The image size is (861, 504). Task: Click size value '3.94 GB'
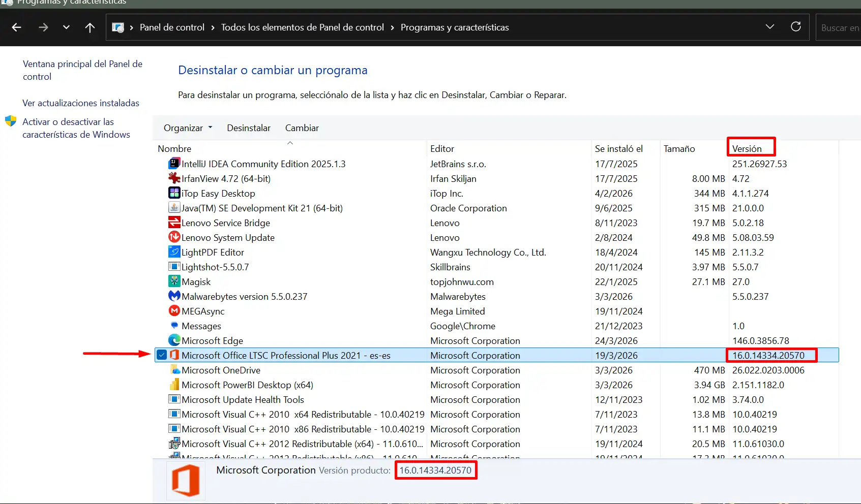click(x=708, y=385)
